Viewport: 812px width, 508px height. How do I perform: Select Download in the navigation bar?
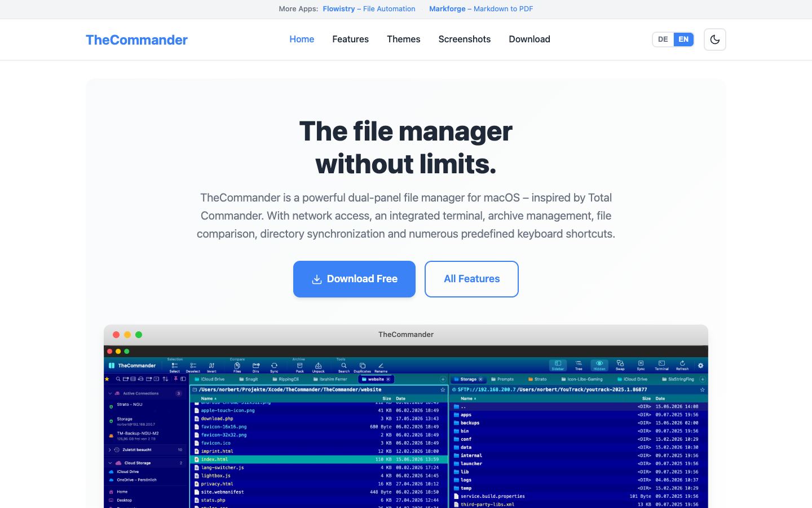(529, 40)
